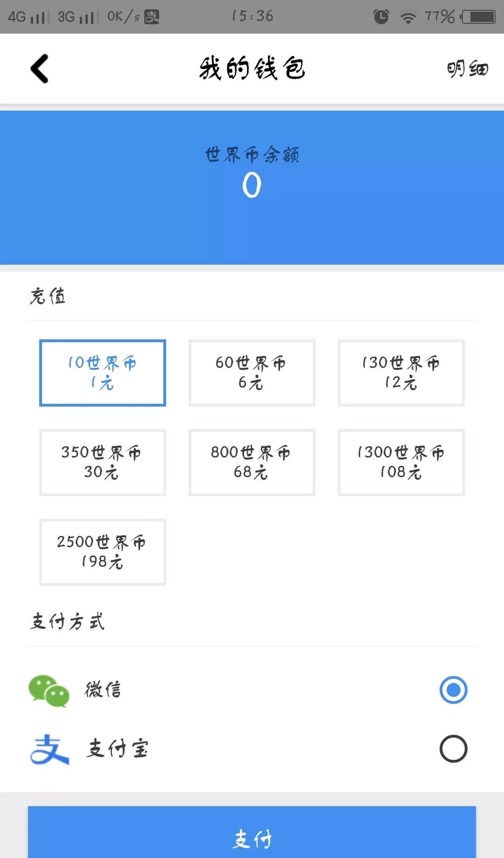Screen dimensions: 504x858
Task: Select the 350世界币 for 30元 package
Action: point(103,462)
